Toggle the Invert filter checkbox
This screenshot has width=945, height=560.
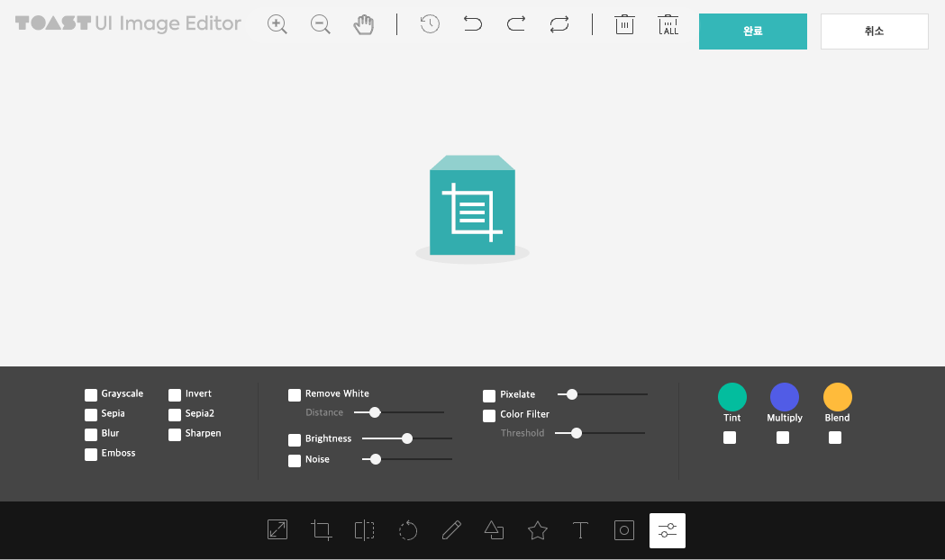point(175,394)
